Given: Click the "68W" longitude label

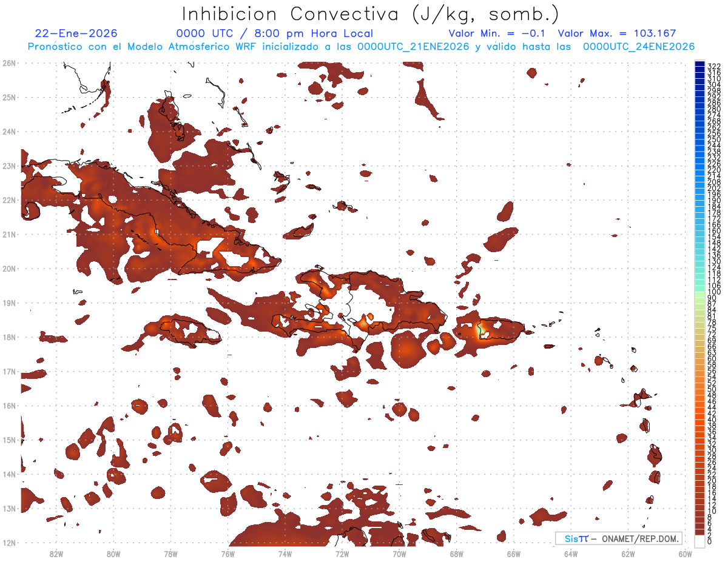Looking at the screenshot, I should point(457,554).
